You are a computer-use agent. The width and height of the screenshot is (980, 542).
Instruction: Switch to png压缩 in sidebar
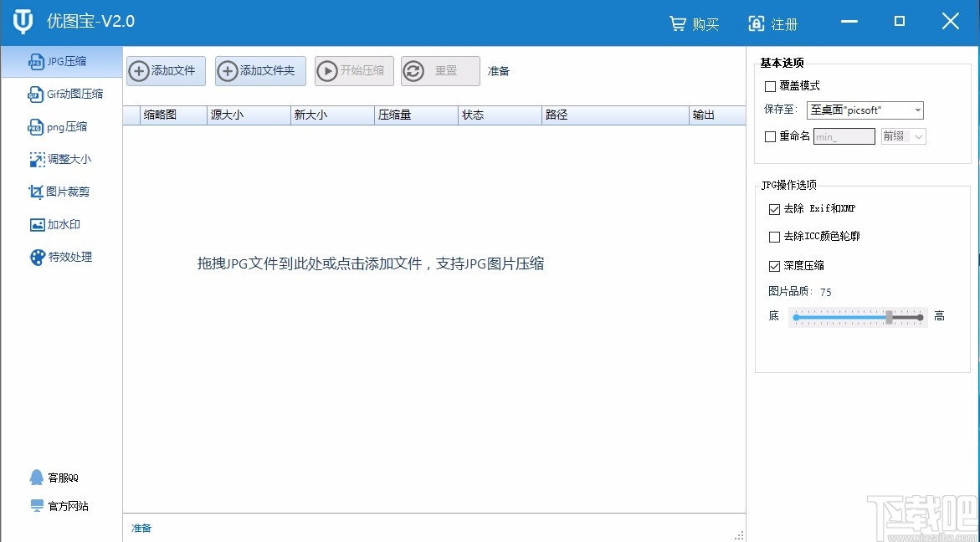59,126
